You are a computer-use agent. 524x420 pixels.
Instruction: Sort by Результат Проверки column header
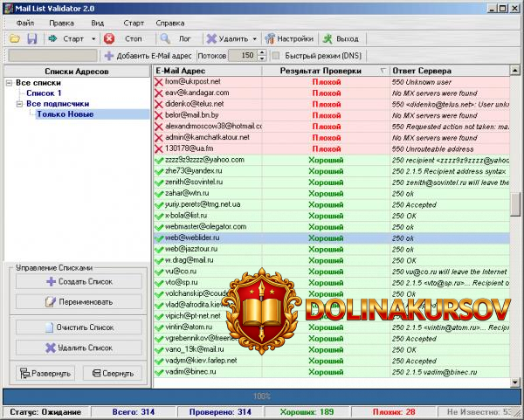pyautogui.click(x=326, y=71)
